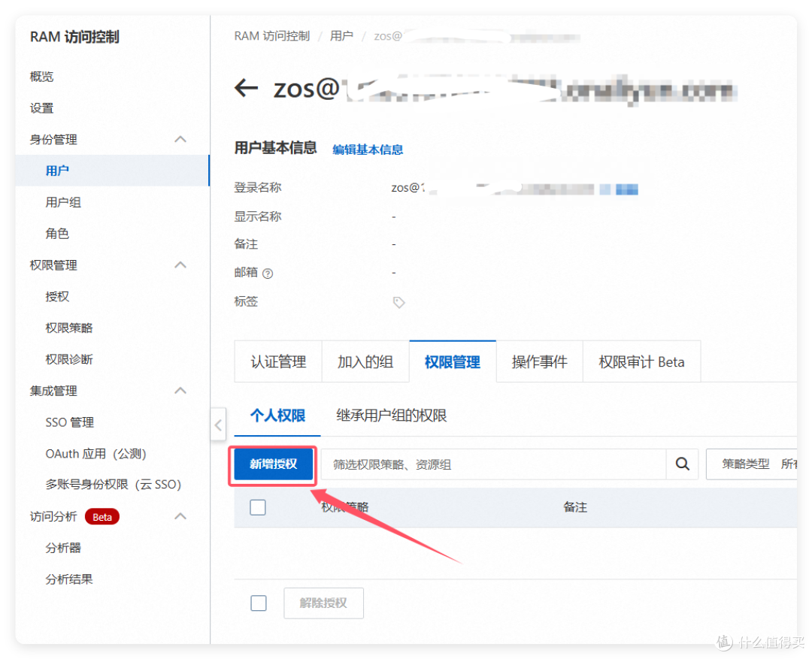Collapse the left sidebar with the chevron
Viewport: 812px width, 659px height.
pyautogui.click(x=218, y=425)
